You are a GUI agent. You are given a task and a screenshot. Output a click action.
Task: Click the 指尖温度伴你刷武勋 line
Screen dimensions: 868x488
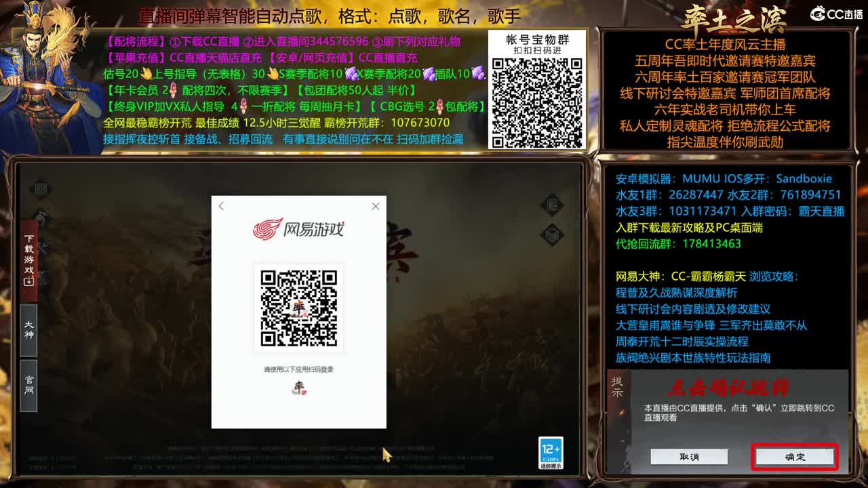[x=725, y=142]
